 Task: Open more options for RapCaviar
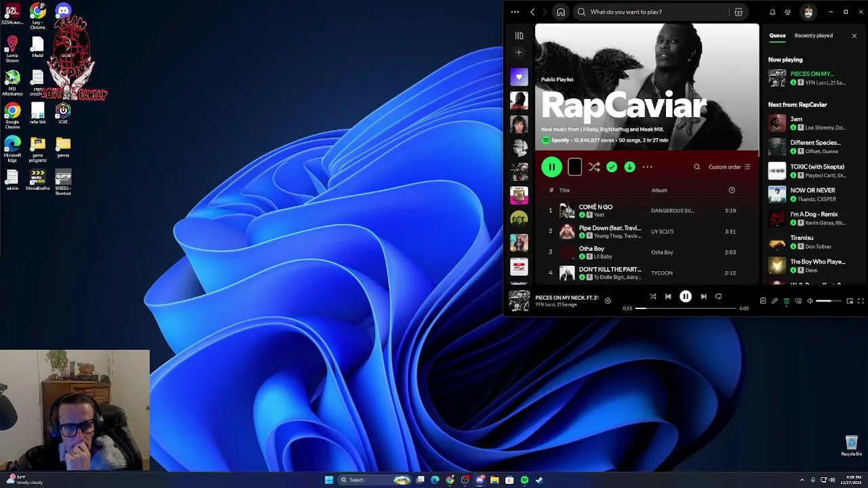pyautogui.click(x=647, y=167)
